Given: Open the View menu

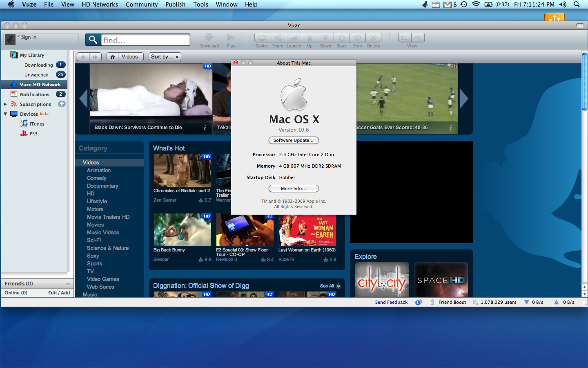Looking at the screenshot, I should (x=67, y=4).
